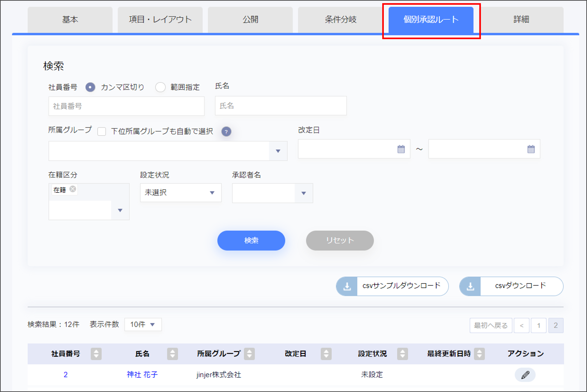Viewport: 587px width, 392px height.
Task: Select the 範囲指定 radio option
Action: tap(160, 87)
